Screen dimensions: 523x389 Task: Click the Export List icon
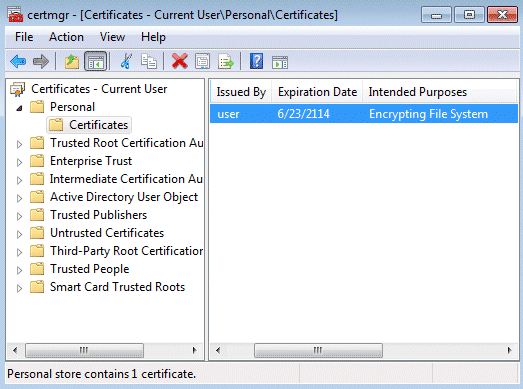click(226, 61)
